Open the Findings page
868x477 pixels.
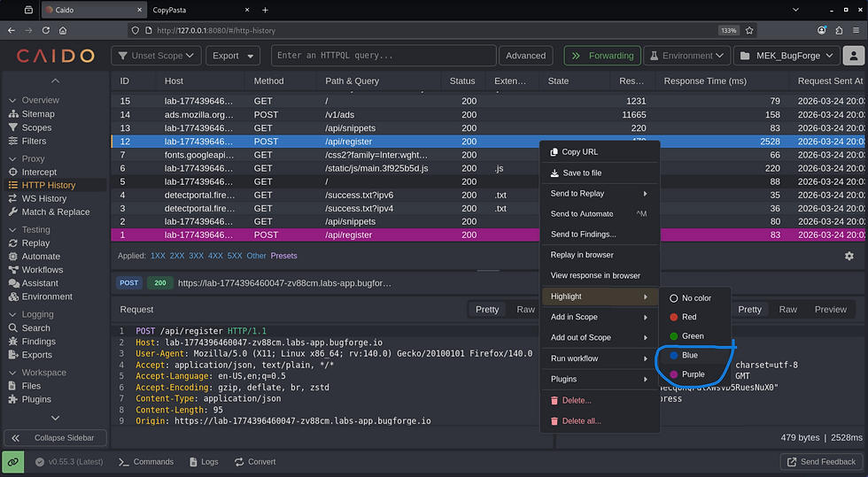tap(38, 342)
